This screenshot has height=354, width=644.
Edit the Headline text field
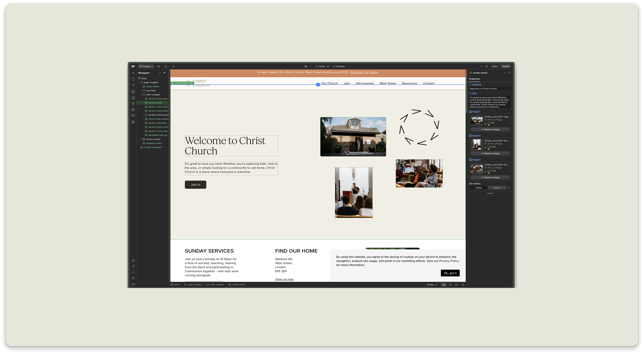pyautogui.click(x=490, y=89)
